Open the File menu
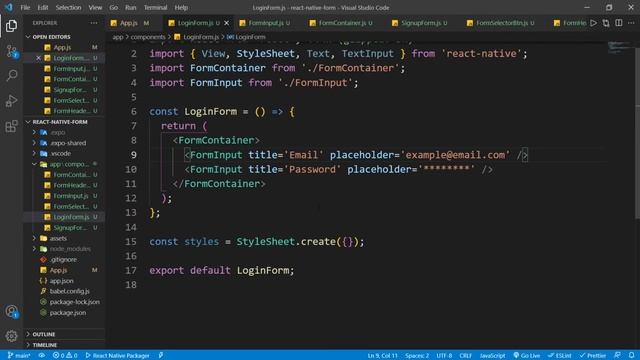Viewport: 640px width, 360px height. click(x=25, y=7)
